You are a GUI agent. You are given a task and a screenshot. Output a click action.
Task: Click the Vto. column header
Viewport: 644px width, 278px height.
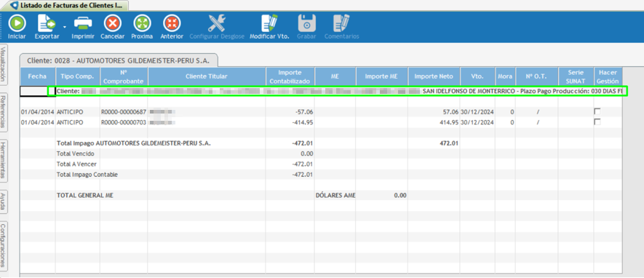(x=477, y=76)
